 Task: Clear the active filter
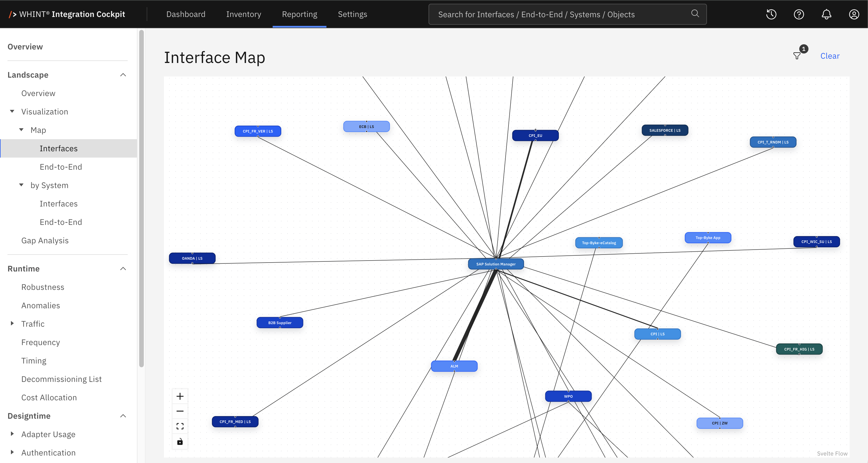830,56
